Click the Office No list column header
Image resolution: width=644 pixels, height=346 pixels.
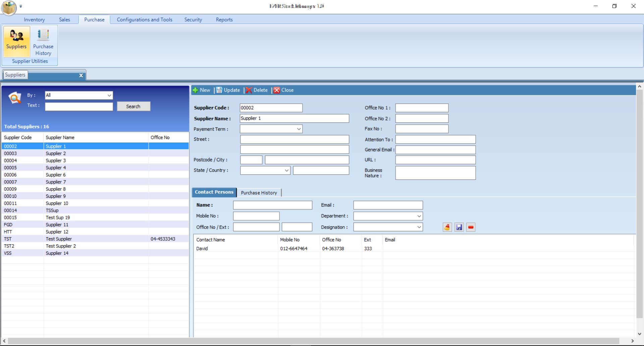[169, 137]
